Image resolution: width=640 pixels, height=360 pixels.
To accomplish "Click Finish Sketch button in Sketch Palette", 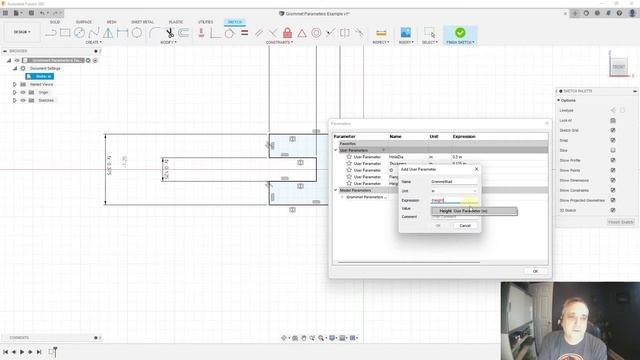I will click(x=621, y=222).
